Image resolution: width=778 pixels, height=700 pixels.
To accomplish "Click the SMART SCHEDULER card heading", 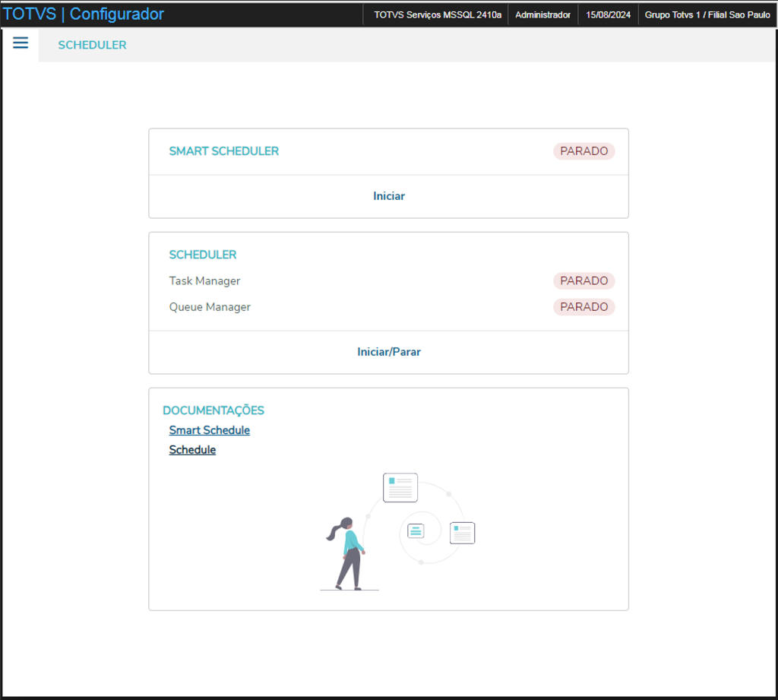I will (224, 151).
